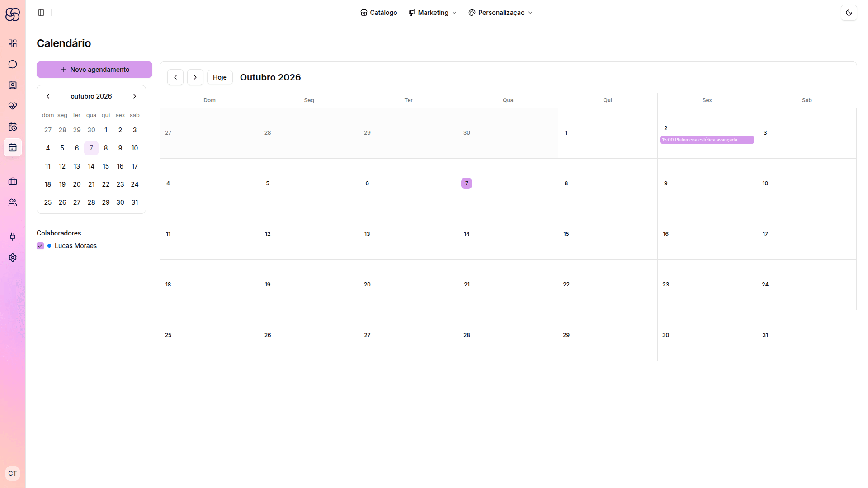
Task: Click day 10 cell in main calendar
Action: (807, 184)
